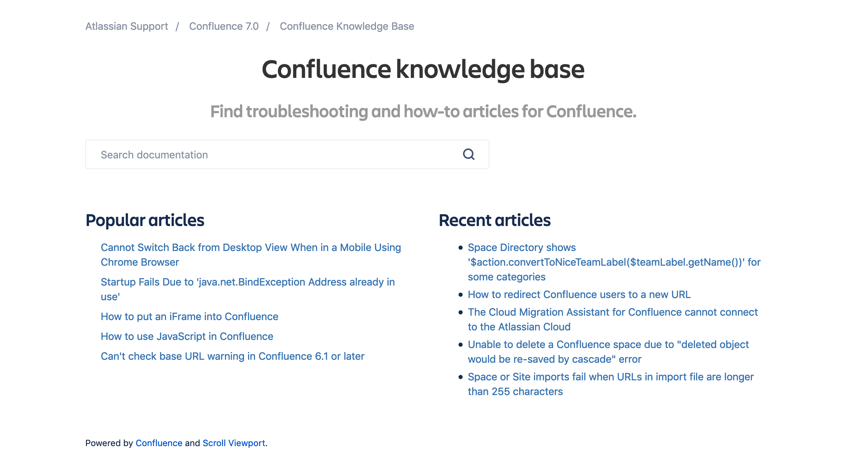This screenshot has height=452, width=868.
Task: Open Atlassian Support breadcrumb
Action: pos(127,26)
